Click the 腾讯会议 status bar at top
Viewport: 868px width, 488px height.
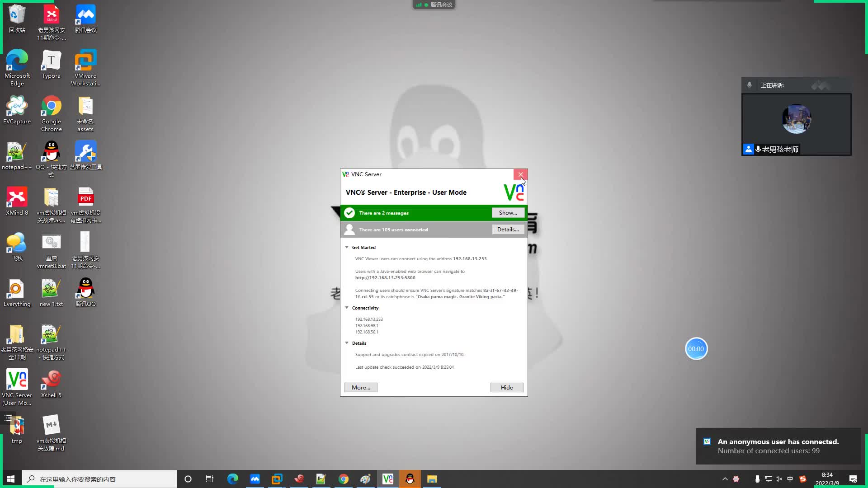point(434,5)
